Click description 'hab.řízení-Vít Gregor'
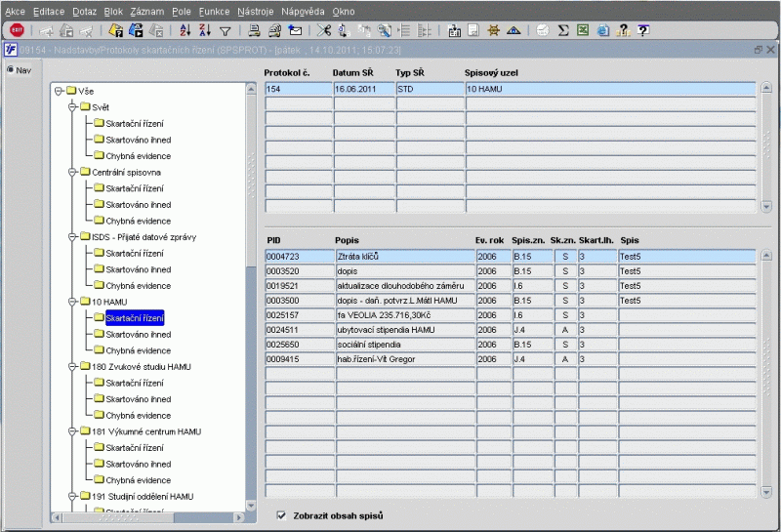 coord(405,359)
